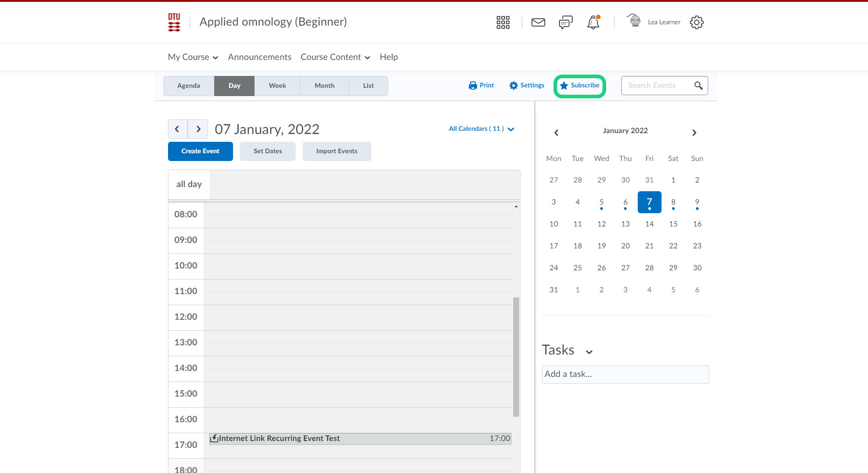The image size is (868, 473).
Task: Click the search events magnifier icon
Action: pos(698,86)
